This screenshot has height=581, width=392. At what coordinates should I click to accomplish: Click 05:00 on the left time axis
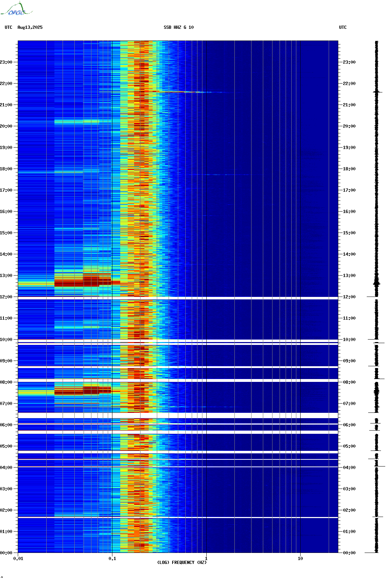click(6, 446)
